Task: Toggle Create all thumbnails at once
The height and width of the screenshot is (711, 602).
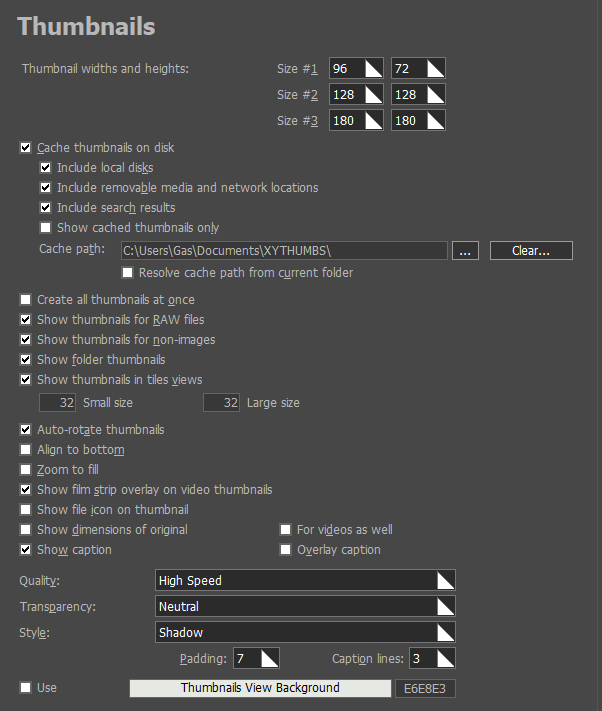Action: point(25,300)
